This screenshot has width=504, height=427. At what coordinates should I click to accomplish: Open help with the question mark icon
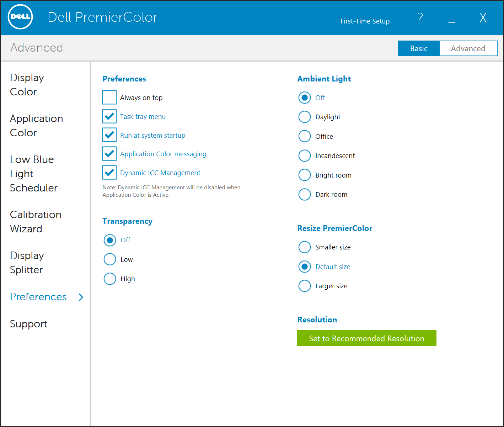420,17
